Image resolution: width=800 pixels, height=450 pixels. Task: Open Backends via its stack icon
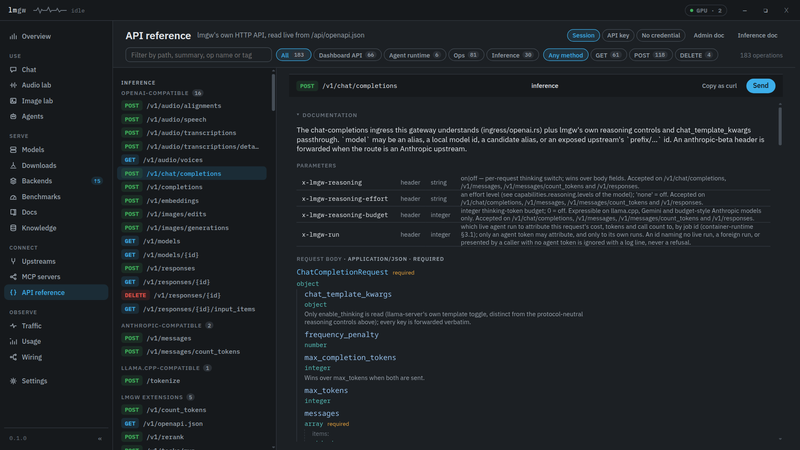tap(13, 181)
